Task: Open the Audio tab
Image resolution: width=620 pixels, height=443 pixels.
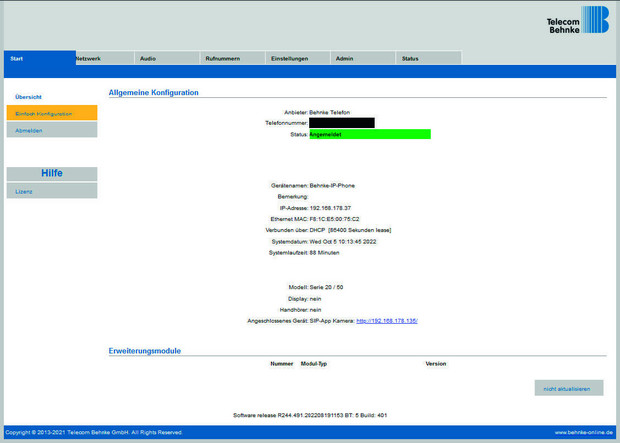Action: click(165, 58)
